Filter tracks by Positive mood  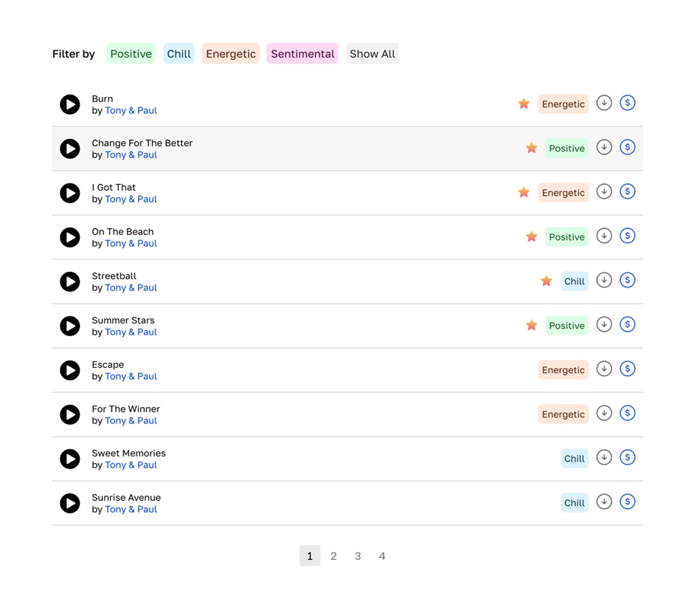pyautogui.click(x=131, y=54)
